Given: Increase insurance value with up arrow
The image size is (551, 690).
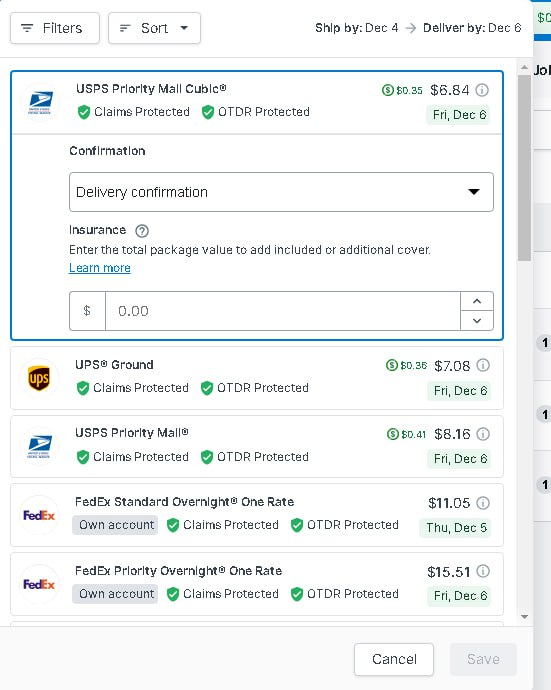Looking at the screenshot, I should (477, 301).
